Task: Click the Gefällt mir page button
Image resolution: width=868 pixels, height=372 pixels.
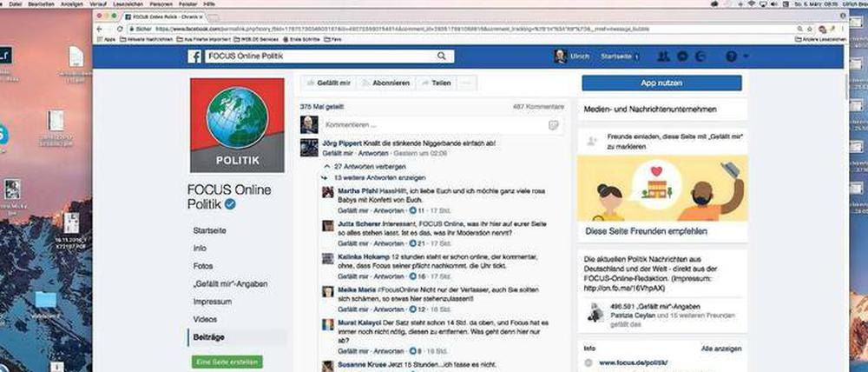Action: tap(329, 83)
